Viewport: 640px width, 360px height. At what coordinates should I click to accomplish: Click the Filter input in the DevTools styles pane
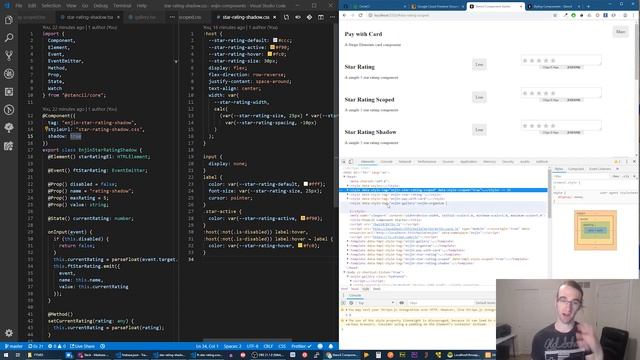pyautogui.click(x=582, y=176)
